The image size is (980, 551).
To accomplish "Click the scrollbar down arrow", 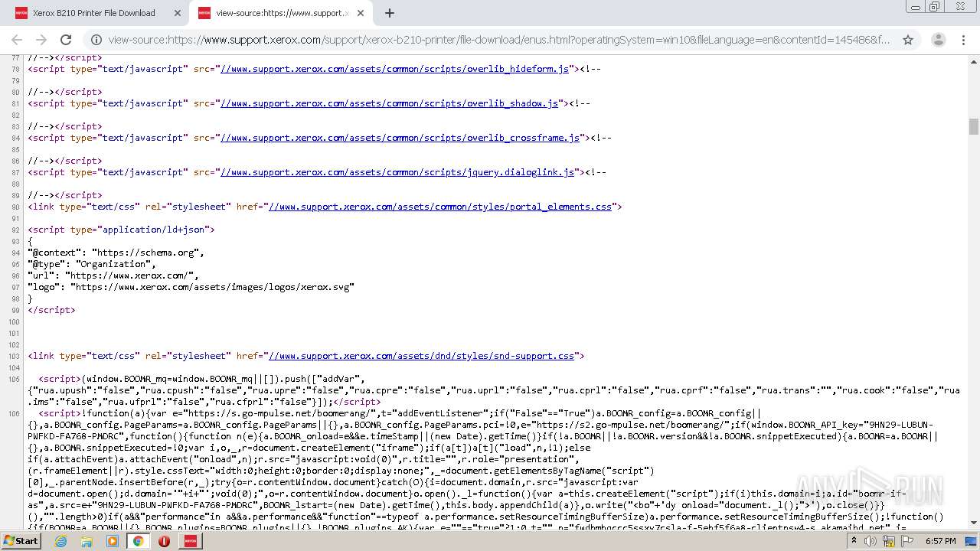I will coord(973,523).
